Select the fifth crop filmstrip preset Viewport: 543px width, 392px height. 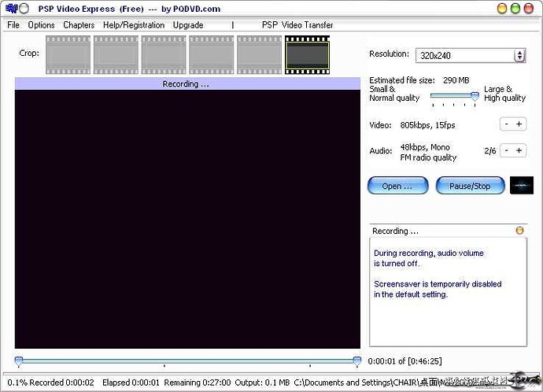click(259, 55)
